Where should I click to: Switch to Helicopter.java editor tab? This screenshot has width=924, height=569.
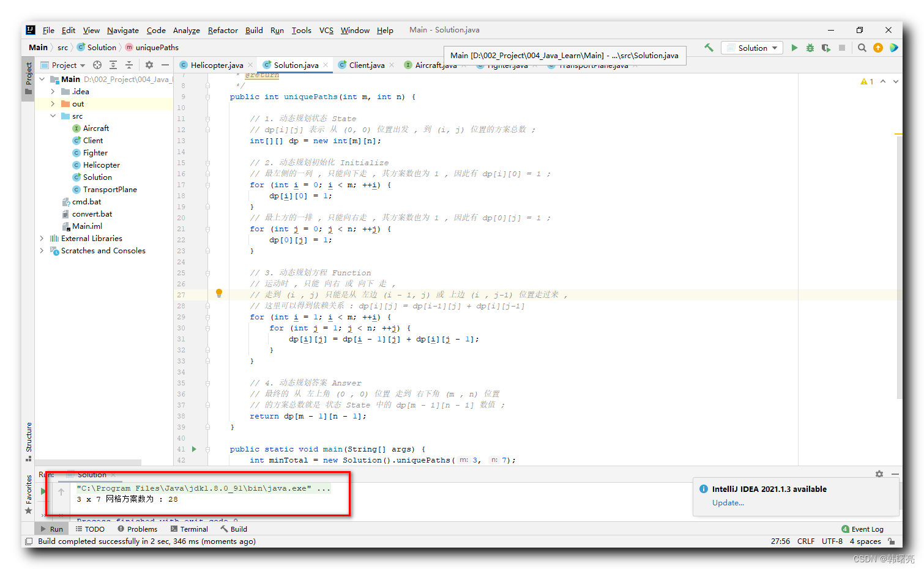click(x=217, y=65)
